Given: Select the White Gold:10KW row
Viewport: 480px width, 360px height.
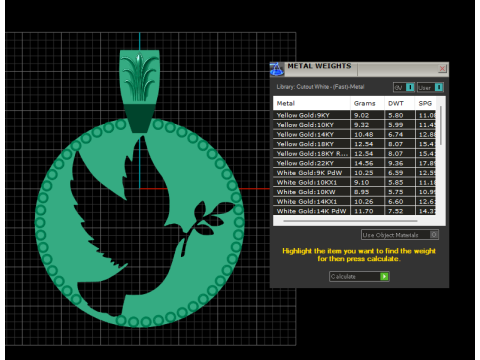Looking at the screenshot, I should (354, 192).
